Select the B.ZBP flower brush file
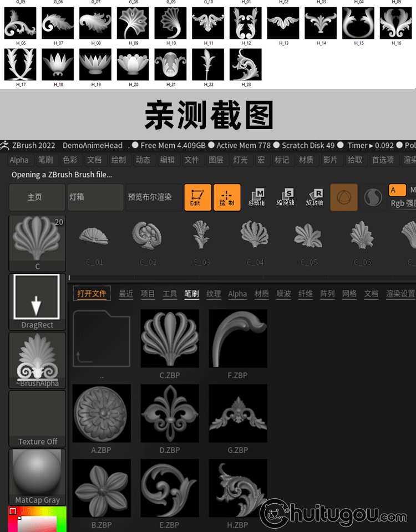This screenshot has height=532, width=416. [x=102, y=488]
